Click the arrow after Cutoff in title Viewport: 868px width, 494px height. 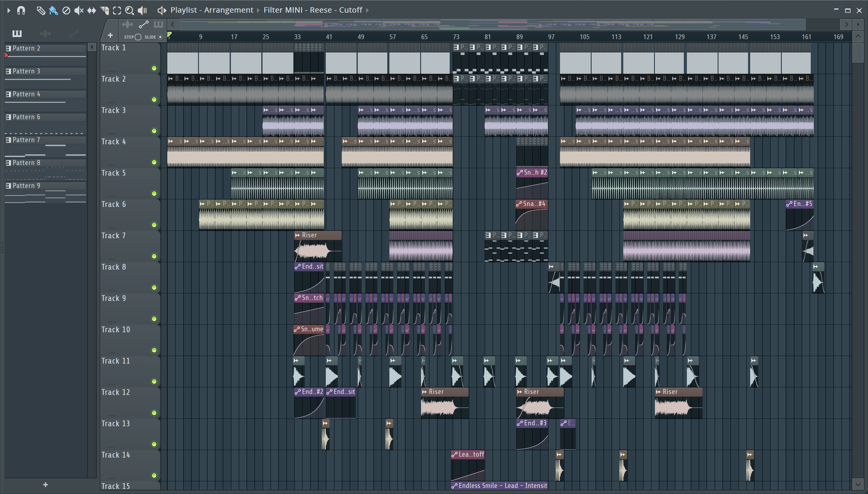(367, 10)
